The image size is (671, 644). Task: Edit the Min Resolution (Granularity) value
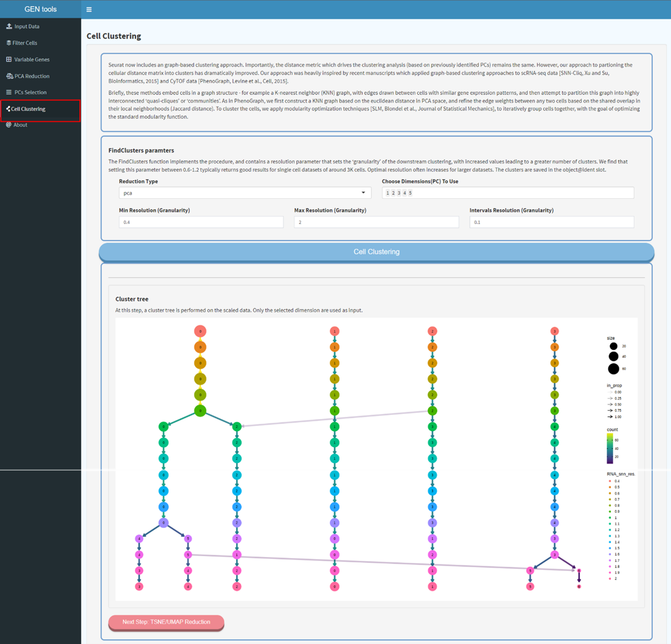(201, 222)
